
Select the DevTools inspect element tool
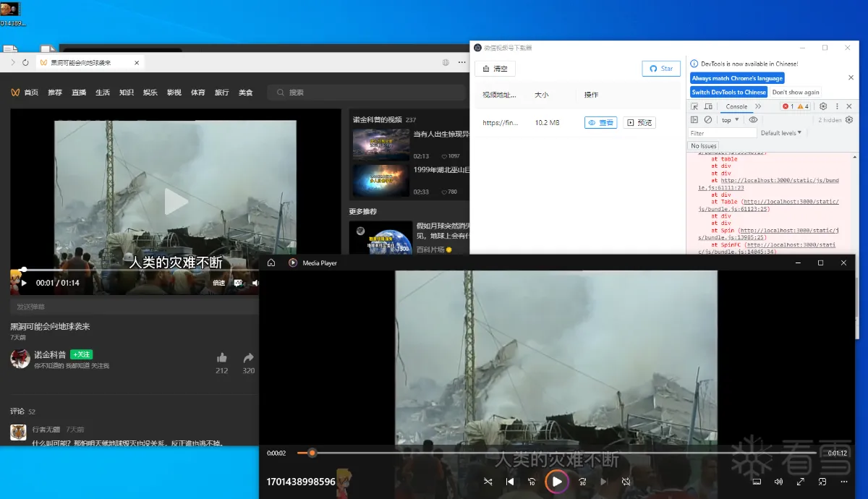click(694, 106)
